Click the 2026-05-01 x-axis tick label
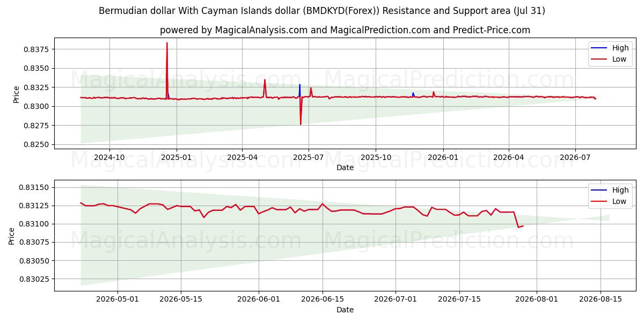This screenshot has height=322, width=644. pos(117,299)
